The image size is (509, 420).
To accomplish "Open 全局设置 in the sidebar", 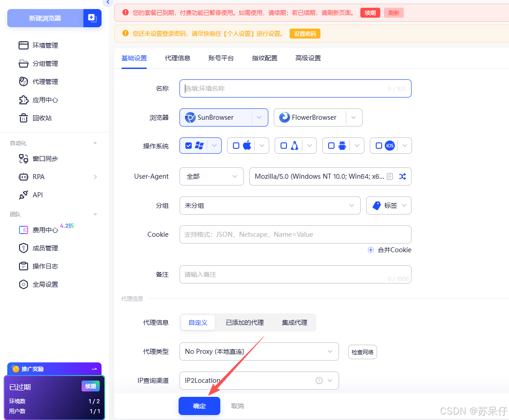I will point(39,284).
